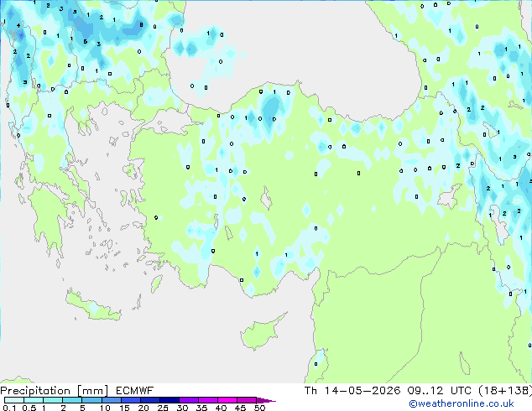
Task: Click the legend label '10'
Action: (105, 408)
